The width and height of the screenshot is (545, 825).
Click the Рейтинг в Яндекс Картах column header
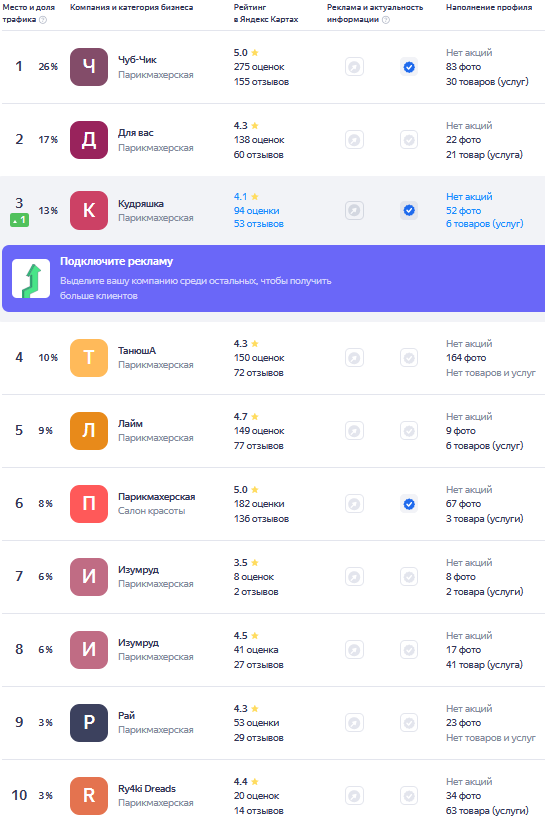266,13
